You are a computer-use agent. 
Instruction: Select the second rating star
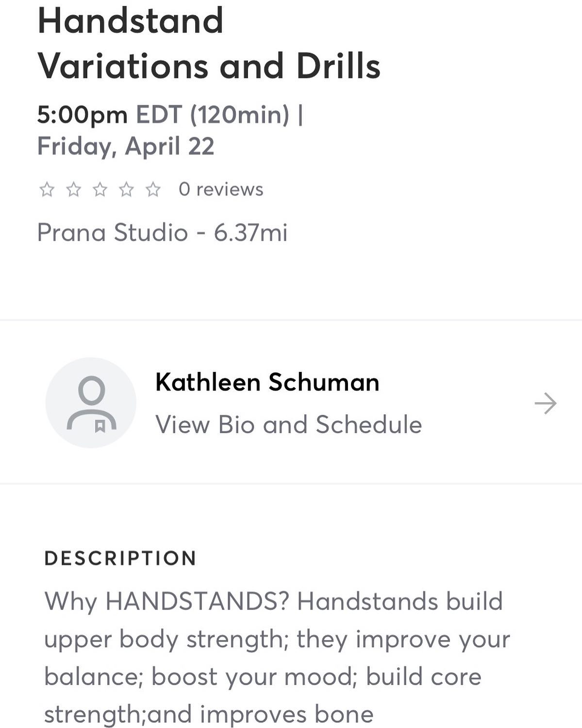73,189
